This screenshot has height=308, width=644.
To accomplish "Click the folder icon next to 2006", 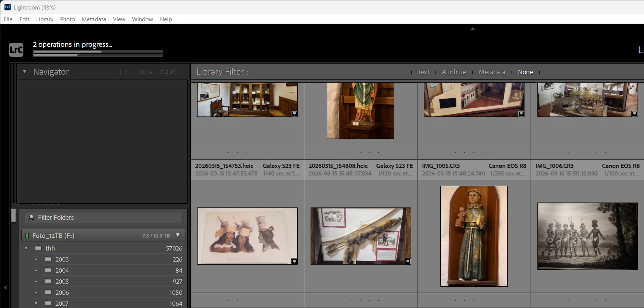I will [x=48, y=292].
